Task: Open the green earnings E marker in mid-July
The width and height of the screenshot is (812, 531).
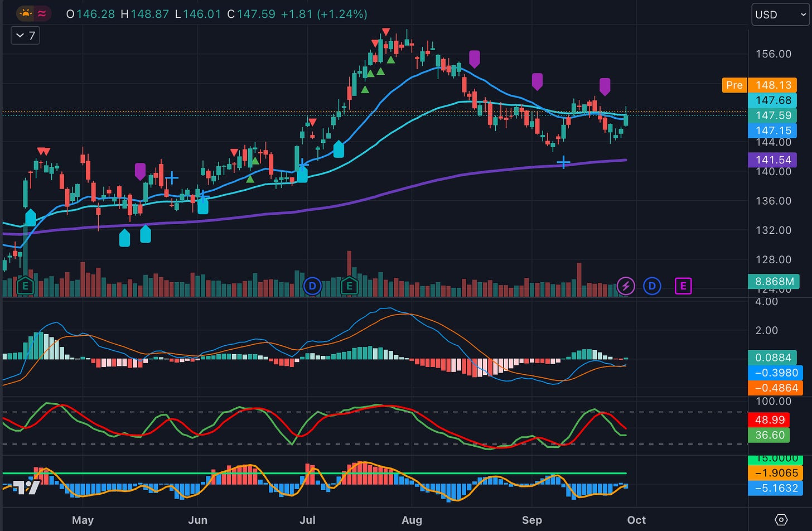Action: click(x=349, y=287)
